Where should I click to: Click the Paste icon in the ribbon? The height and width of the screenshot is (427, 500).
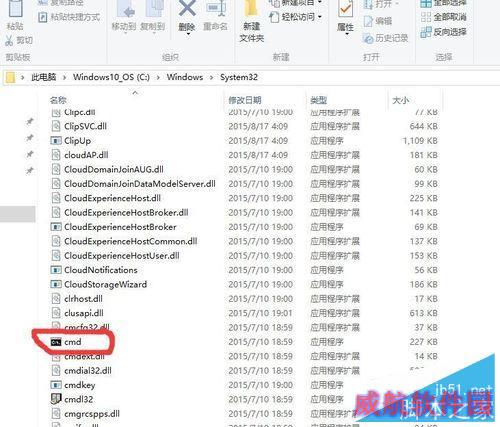pos(15,9)
